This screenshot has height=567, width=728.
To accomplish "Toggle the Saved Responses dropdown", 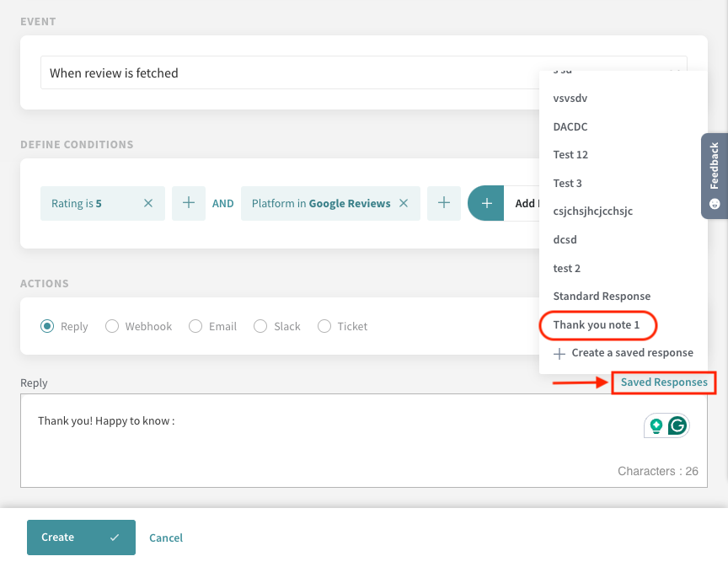I will 664,382.
